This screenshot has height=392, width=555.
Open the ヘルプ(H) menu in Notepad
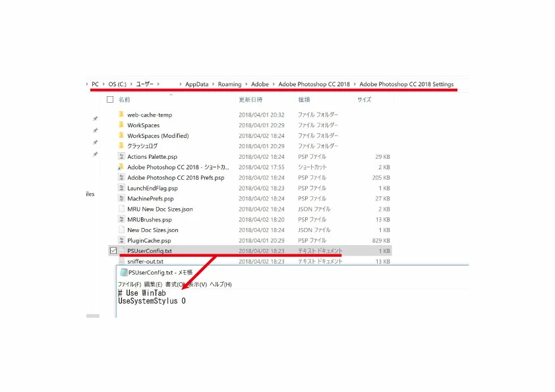tap(221, 284)
